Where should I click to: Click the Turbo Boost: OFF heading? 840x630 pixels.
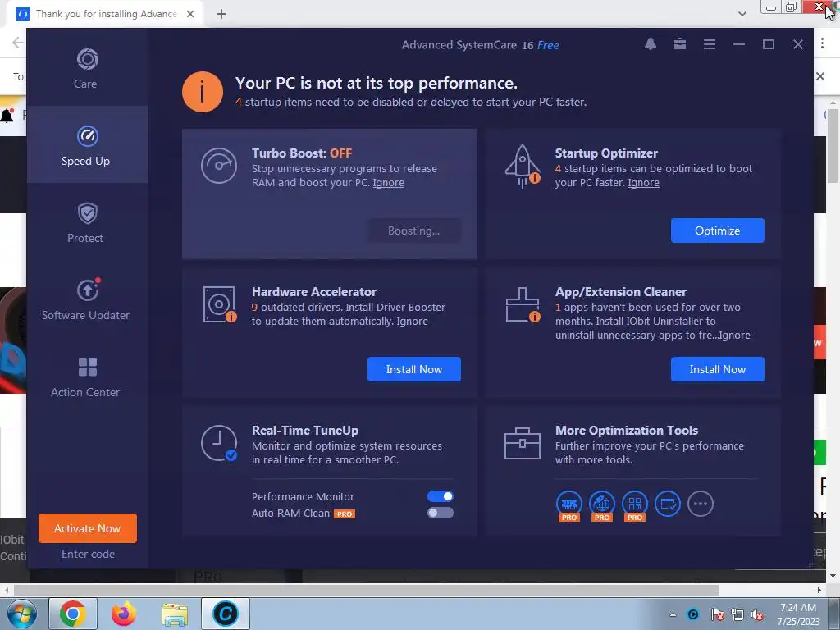tap(302, 153)
